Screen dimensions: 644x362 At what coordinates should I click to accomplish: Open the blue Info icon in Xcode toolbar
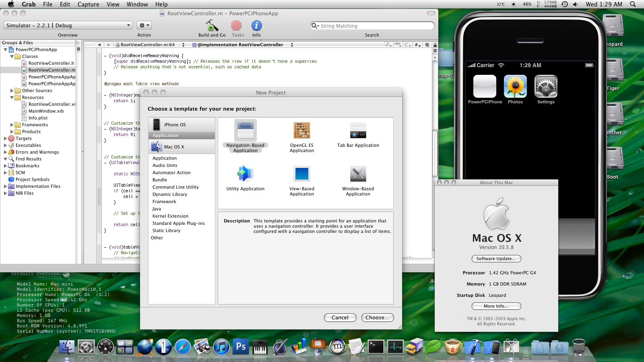coord(256,26)
